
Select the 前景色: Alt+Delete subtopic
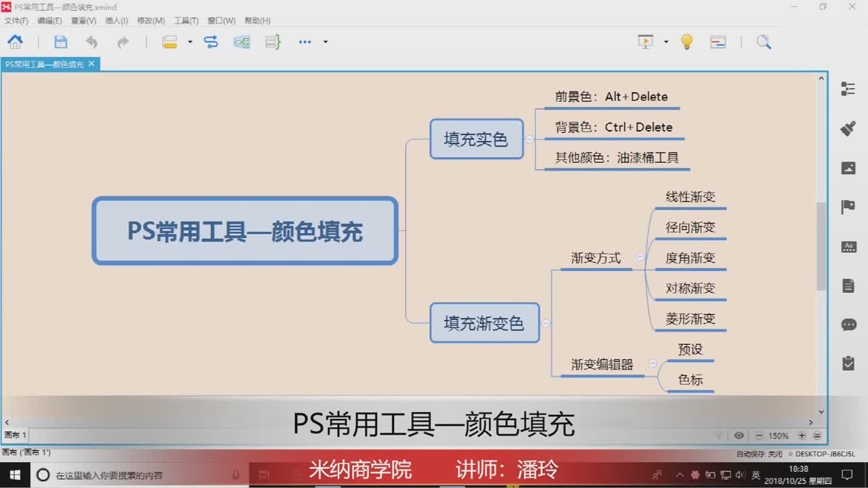tap(612, 97)
